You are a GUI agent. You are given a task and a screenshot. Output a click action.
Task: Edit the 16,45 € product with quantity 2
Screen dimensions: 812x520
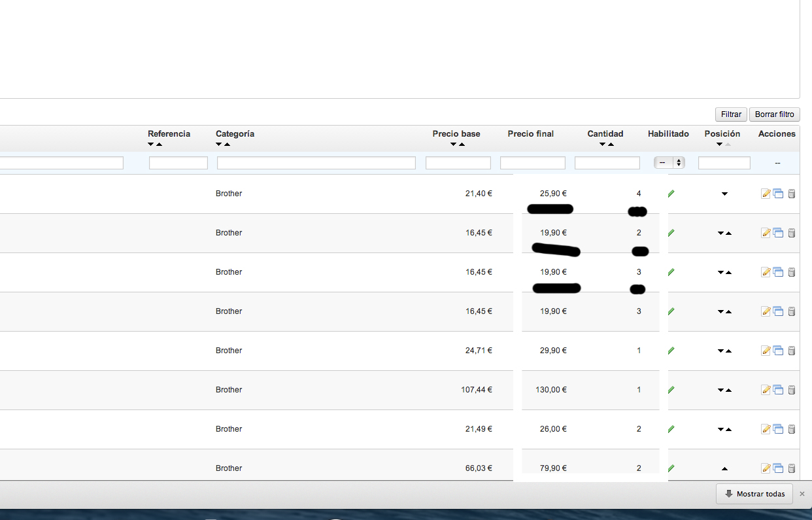(766, 233)
